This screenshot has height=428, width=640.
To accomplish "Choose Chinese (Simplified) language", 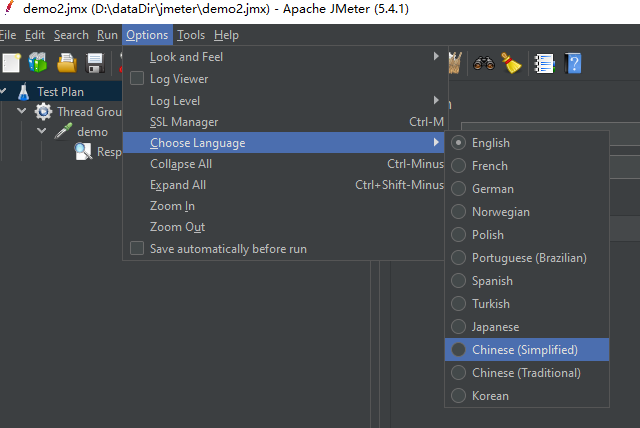I will coord(527,350).
